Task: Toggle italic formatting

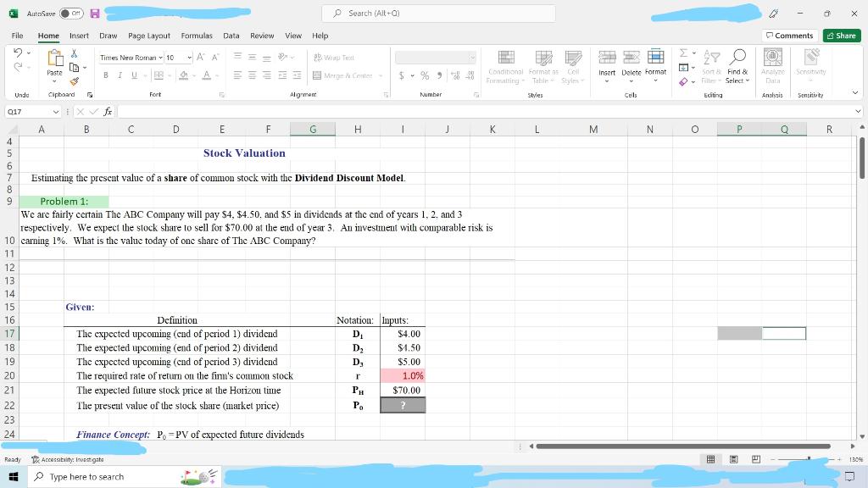Action: (119, 75)
